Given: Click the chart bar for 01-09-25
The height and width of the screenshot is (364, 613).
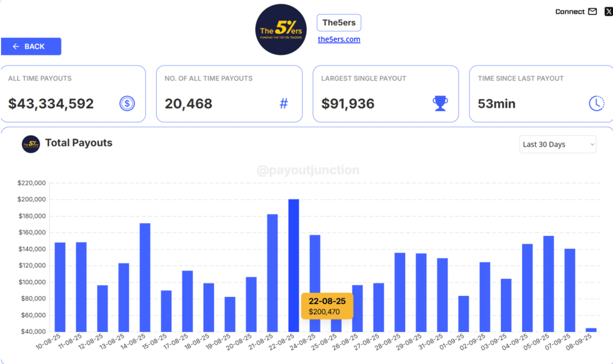Looking at the screenshot, I should (x=464, y=314).
